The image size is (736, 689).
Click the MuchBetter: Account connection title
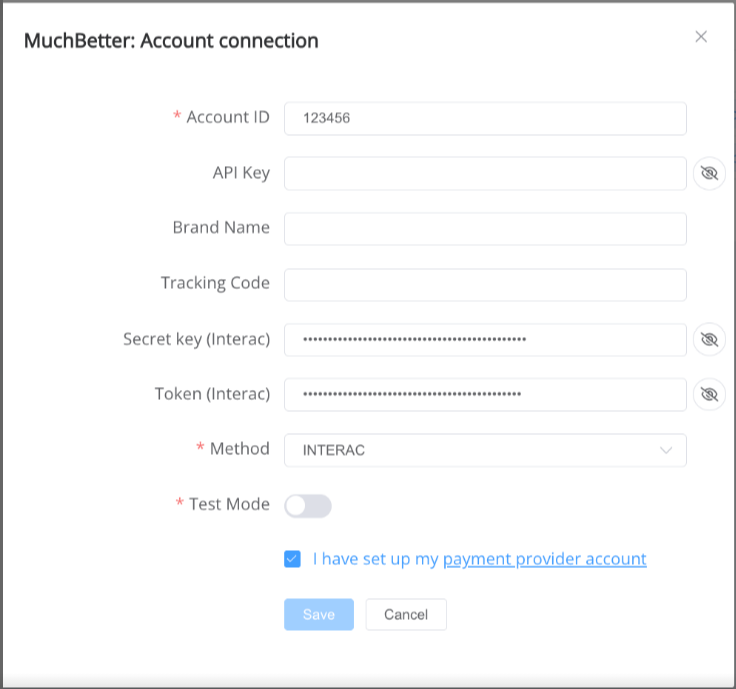pos(171,41)
